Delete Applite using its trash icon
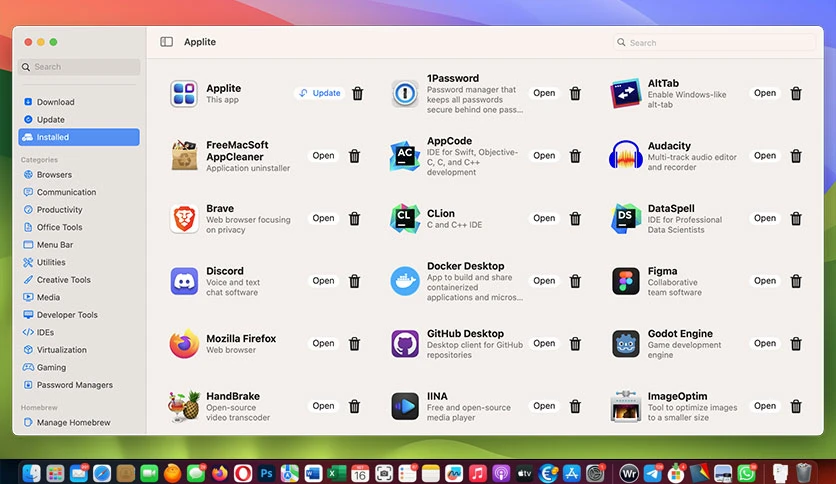Viewport: 836px width, 484px height. pyautogui.click(x=358, y=93)
